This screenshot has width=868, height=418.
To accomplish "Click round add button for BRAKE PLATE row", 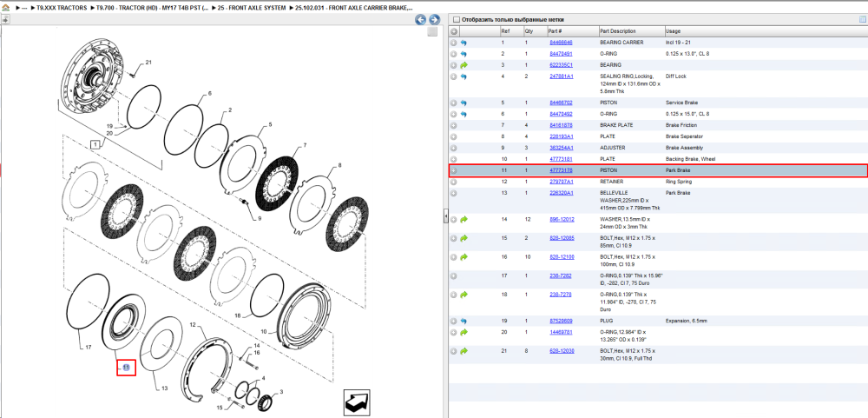I will click(x=453, y=125).
